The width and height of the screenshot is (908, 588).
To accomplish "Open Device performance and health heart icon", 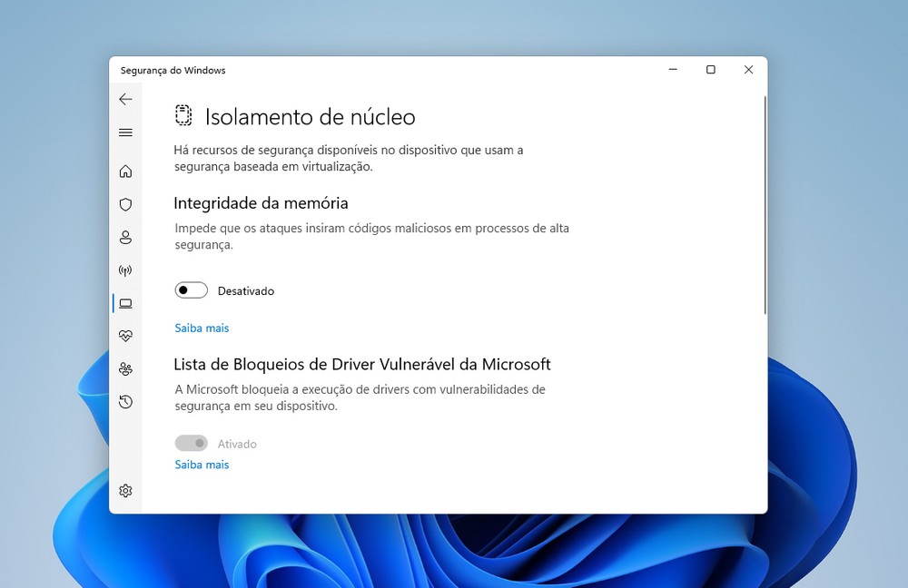I will pos(125,337).
